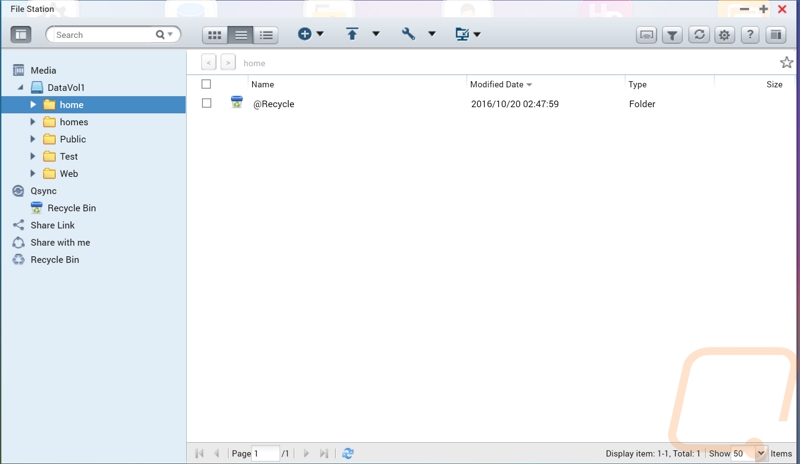The image size is (800, 464).
Task: Open Share Link in sidebar
Action: coord(52,225)
